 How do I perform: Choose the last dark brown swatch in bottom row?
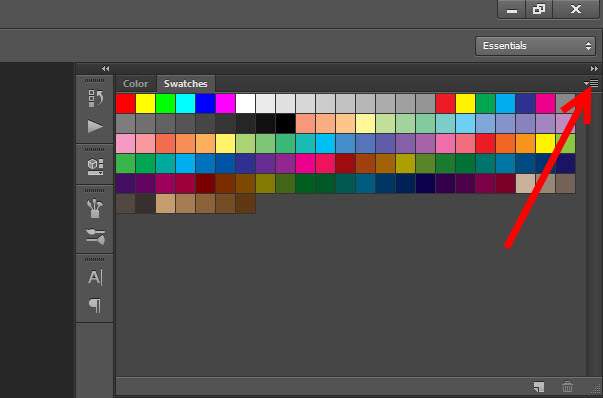(245, 203)
